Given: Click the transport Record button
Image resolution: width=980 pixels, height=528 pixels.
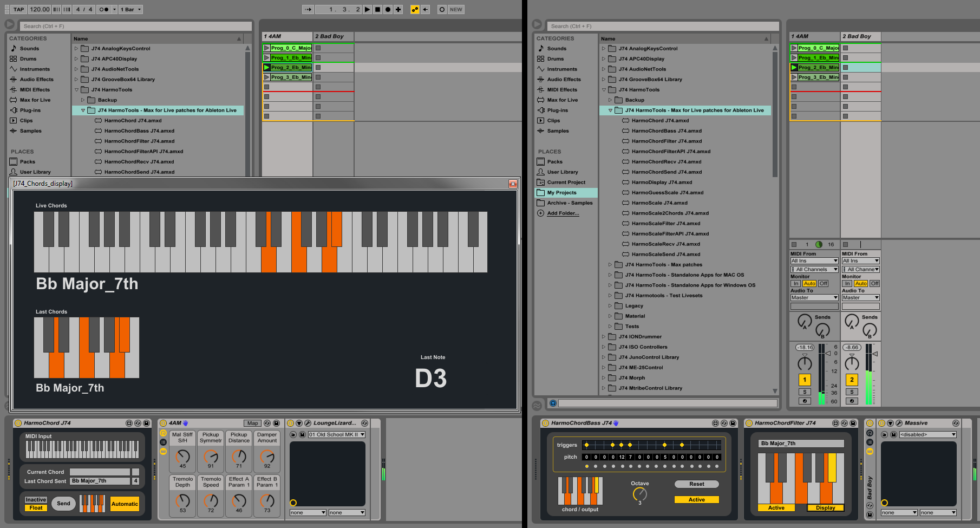Looking at the screenshot, I should pos(388,9).
